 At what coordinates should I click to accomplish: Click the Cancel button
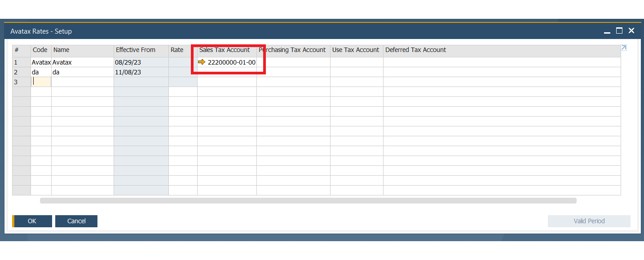point(76,221)
